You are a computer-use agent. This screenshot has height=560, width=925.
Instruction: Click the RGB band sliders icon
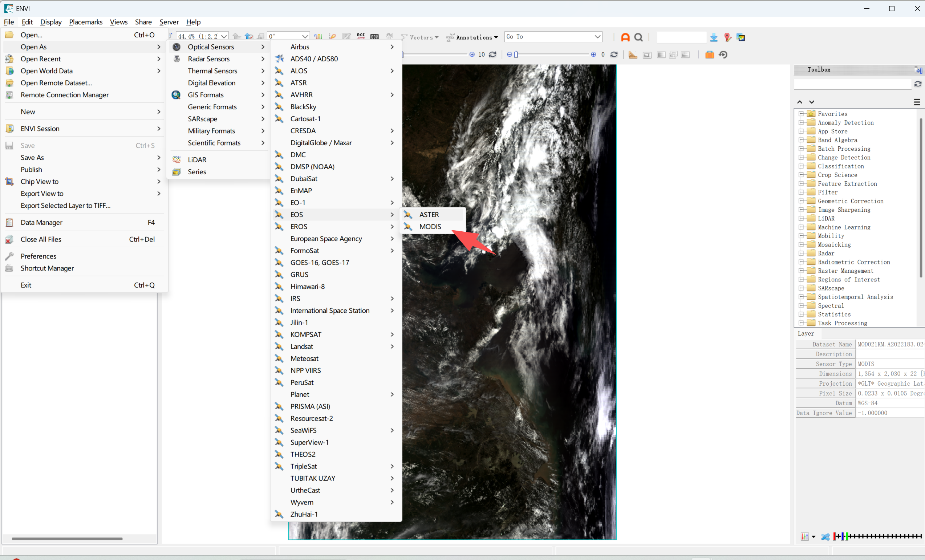point(804,536)
